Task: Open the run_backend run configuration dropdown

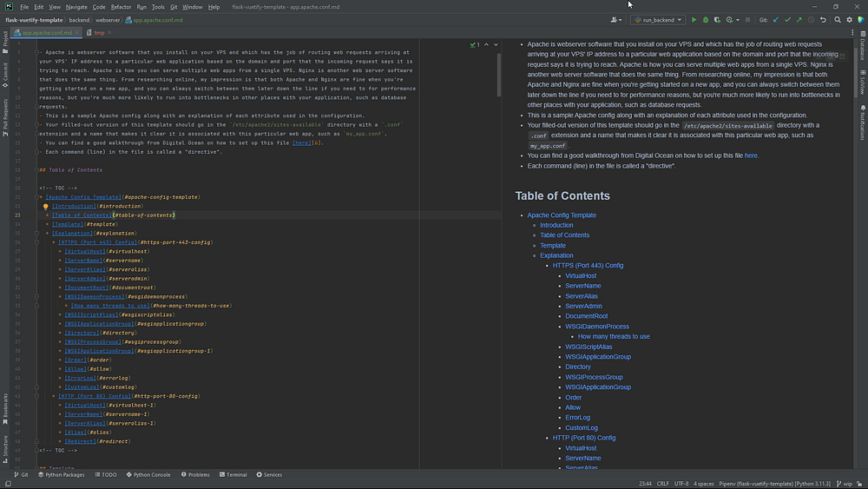Action: point(658,19)
